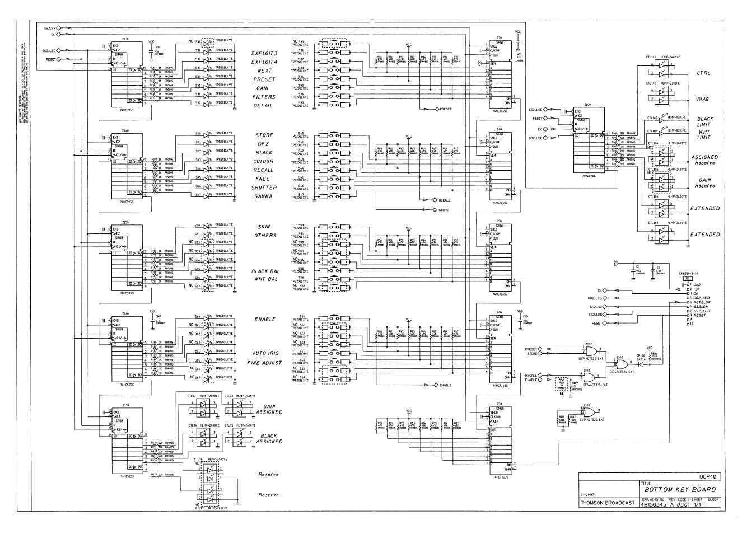Screen dimensions: 756x534
Task: Click the 'Z130' shift register designator
Action: tap(125, 39)
